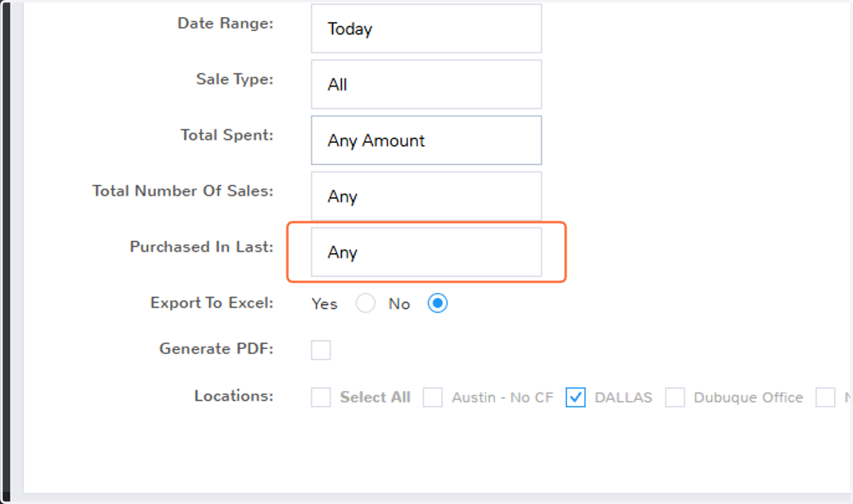Click the Total Spent label
853x504 pixels.
coord(227,135)
